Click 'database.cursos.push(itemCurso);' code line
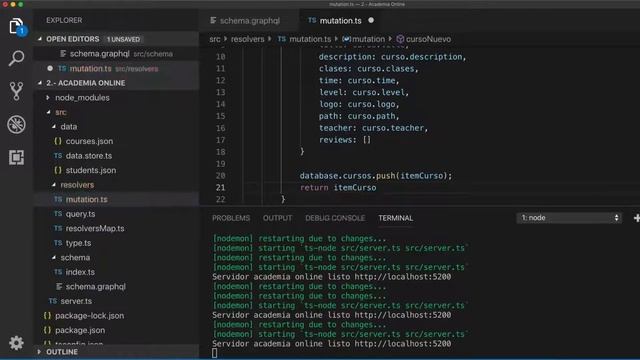 pyautogui.click(x=376, y=176)
